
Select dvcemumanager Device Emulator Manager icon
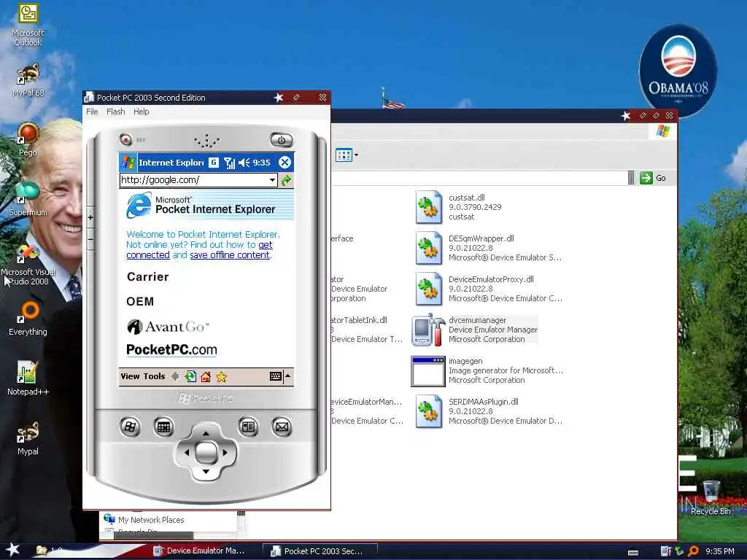(x=428, y=330)
